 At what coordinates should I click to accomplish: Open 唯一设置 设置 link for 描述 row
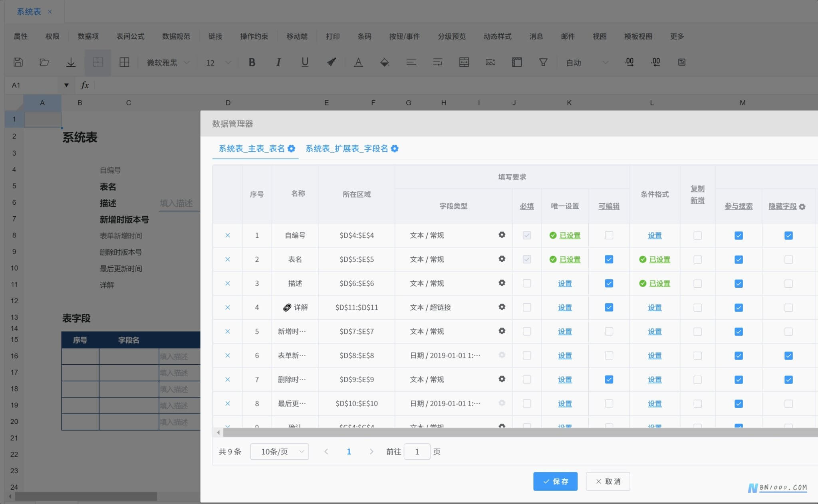565,283
